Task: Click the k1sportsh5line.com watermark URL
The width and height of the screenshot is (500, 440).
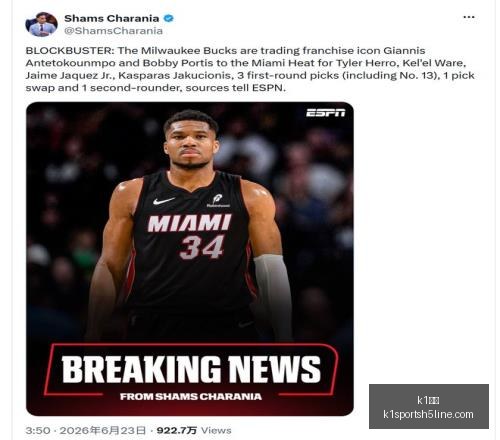Action: [x=428, y=414]
